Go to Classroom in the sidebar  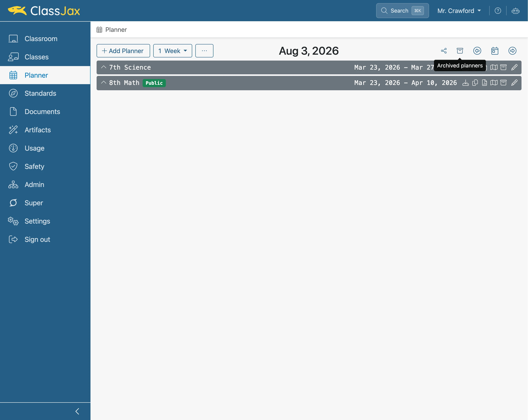point(45,39)
